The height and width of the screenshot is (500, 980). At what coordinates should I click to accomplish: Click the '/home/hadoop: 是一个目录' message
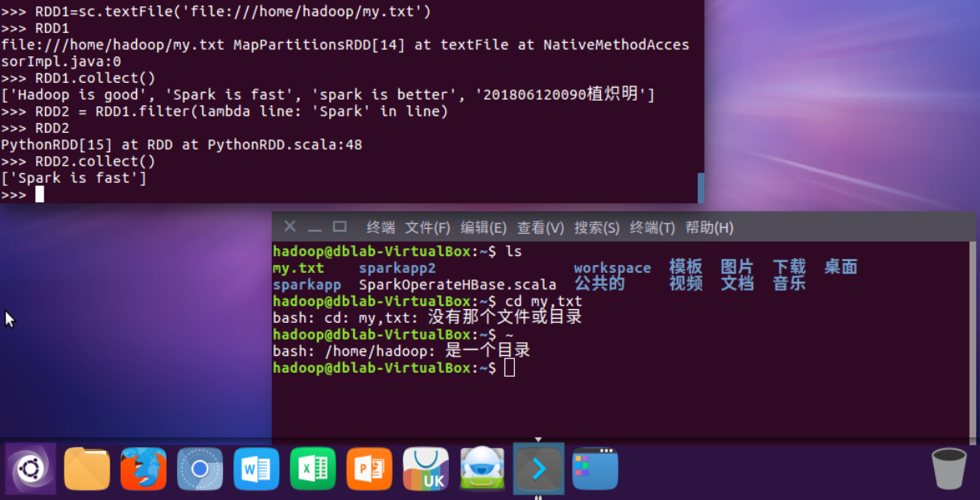pos(401,351)
